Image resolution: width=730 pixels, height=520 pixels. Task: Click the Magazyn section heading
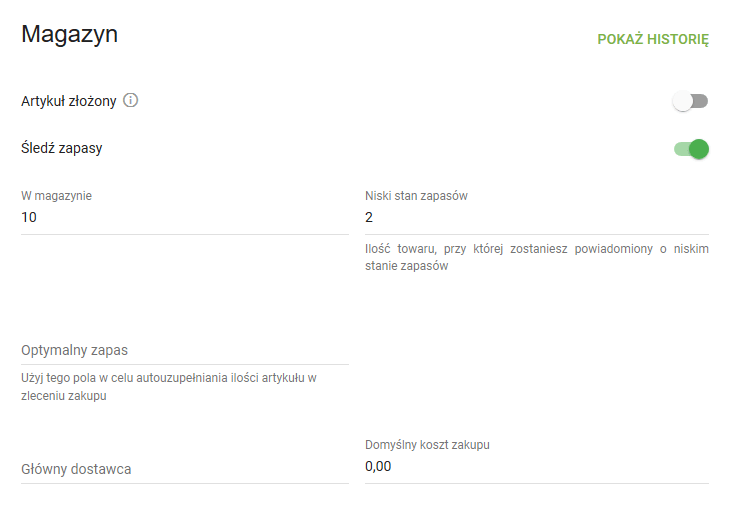point(70,35)
